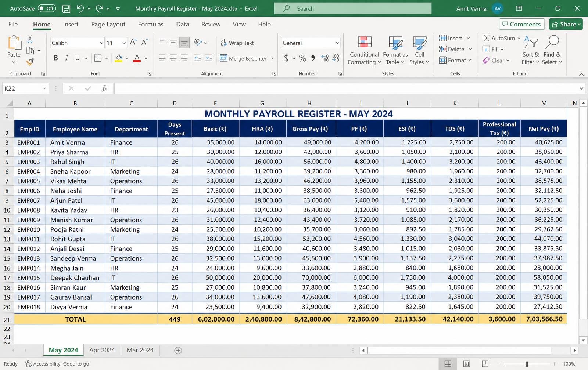
Task: Switch to Normal view in status bar
Action: (448, 364)
